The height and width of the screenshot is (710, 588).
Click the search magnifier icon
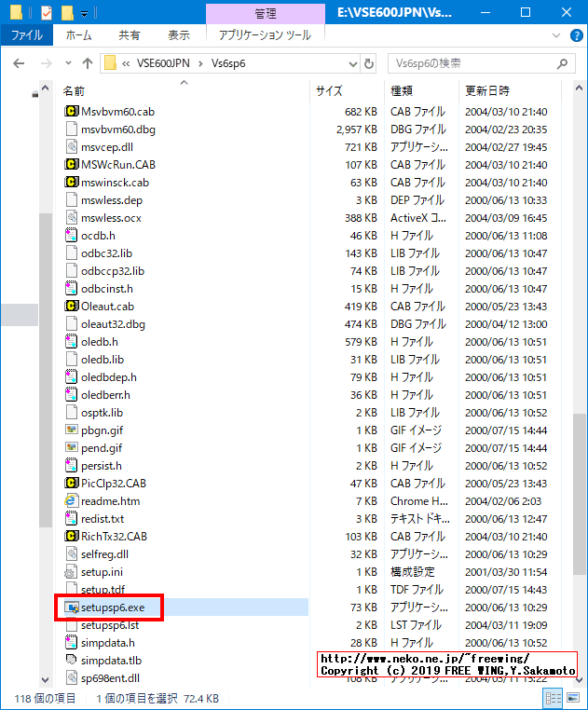click(x=562, y=63)
